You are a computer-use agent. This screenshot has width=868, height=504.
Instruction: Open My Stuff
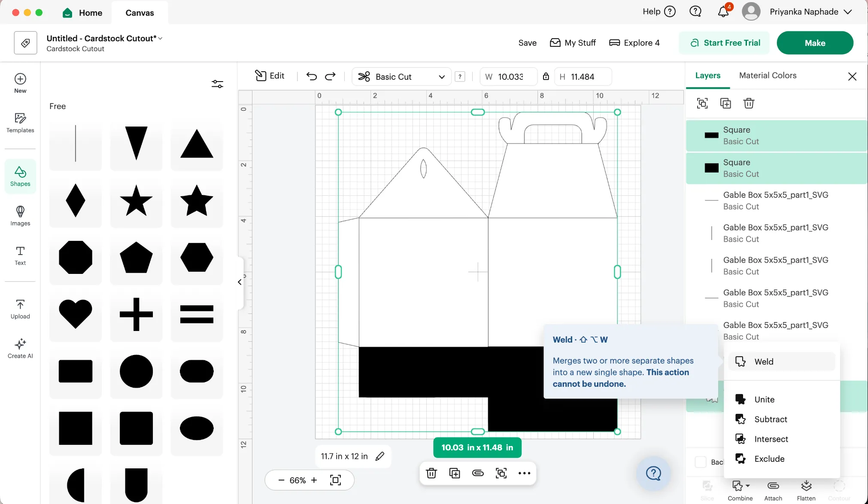click(x=573, y=43)
